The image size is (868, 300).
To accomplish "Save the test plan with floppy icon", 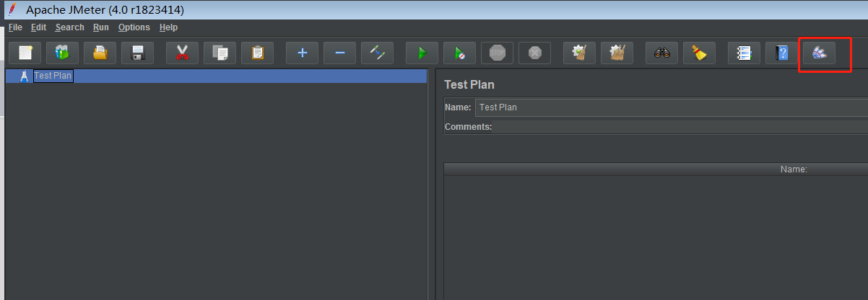I will (138, 53).
